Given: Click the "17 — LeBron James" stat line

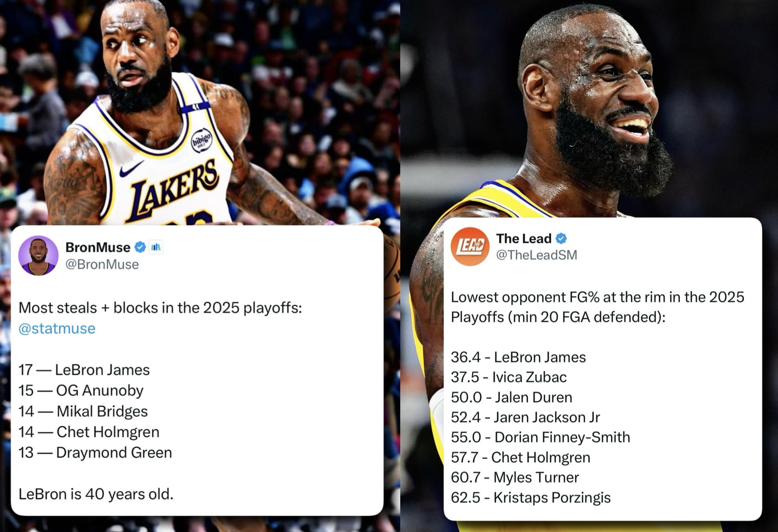Looking at the screenshot, I should [84, 370].
